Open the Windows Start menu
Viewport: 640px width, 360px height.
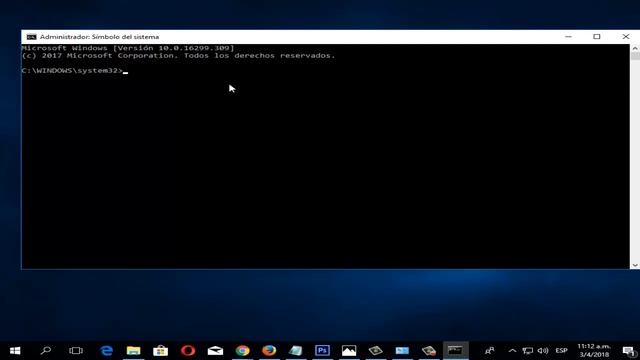tap(15, 351)
